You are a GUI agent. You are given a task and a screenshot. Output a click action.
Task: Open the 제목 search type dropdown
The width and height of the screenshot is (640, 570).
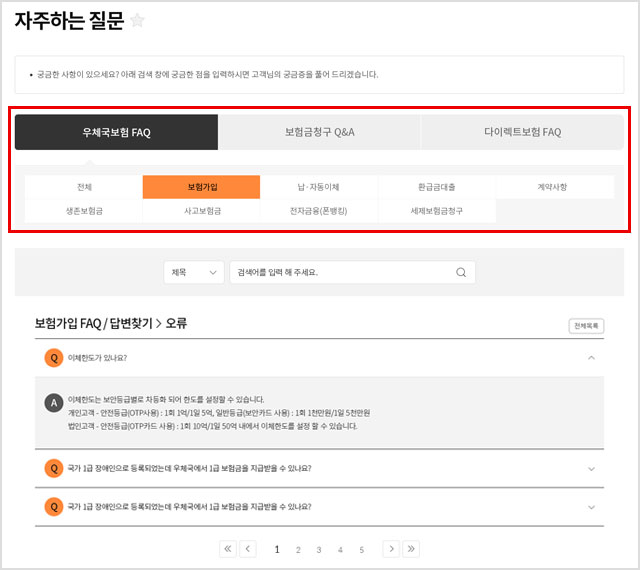194,272
